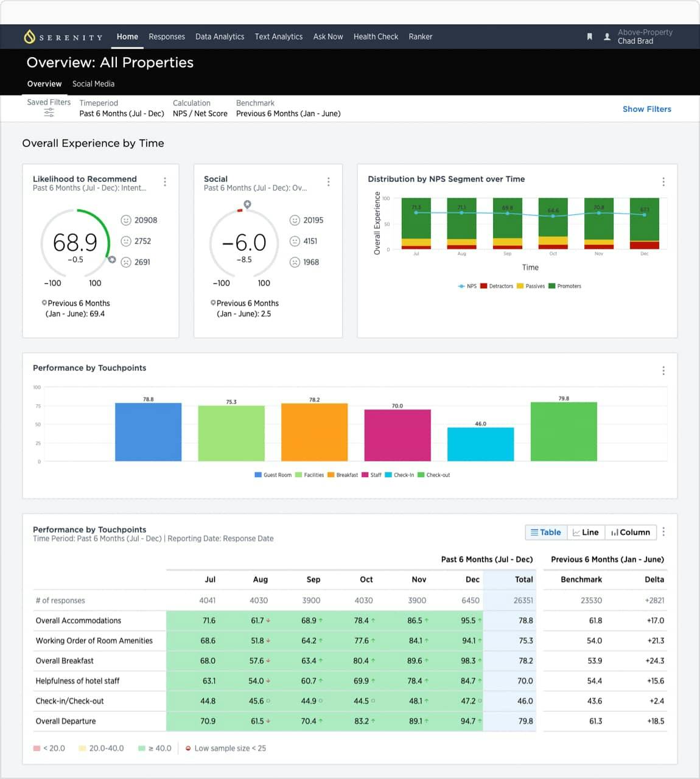Open Data Analytics menu
The height and width of the screenshot is (779, 700).
(220, 37)
